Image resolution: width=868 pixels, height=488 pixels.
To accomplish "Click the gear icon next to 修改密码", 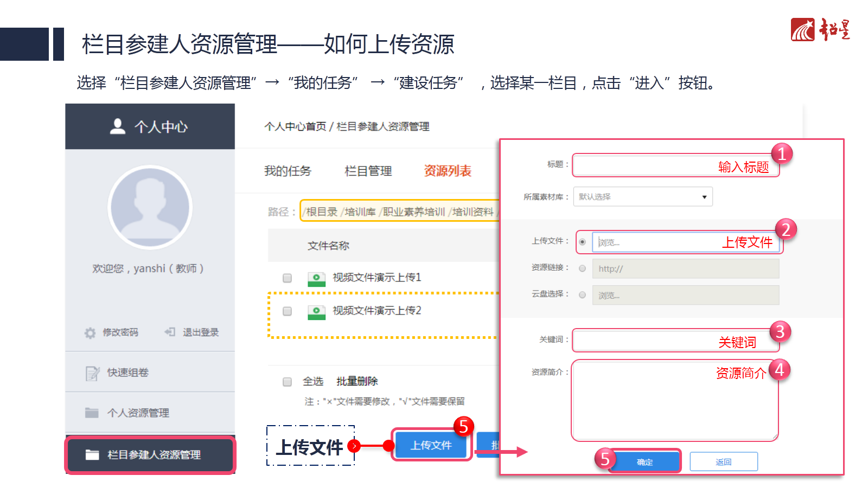I will (x=90, y=332).
